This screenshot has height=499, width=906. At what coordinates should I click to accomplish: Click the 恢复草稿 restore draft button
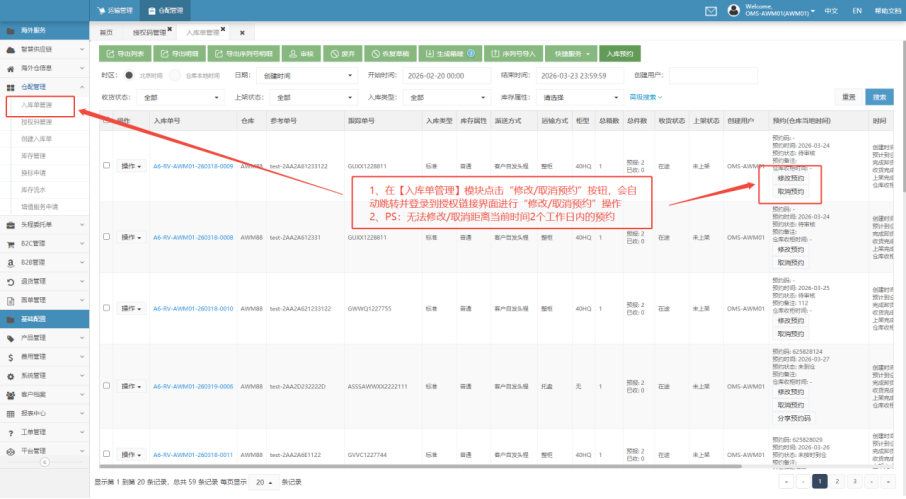390,54
